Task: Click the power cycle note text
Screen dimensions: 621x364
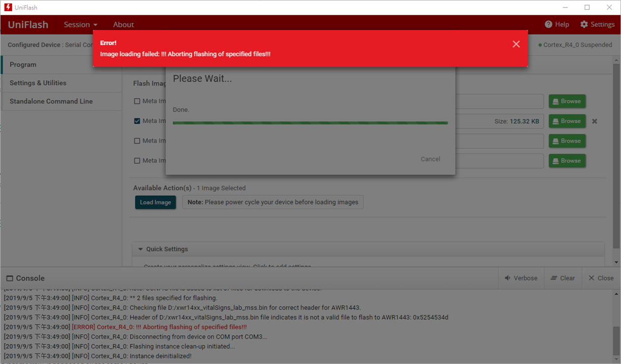Action: 273,202
